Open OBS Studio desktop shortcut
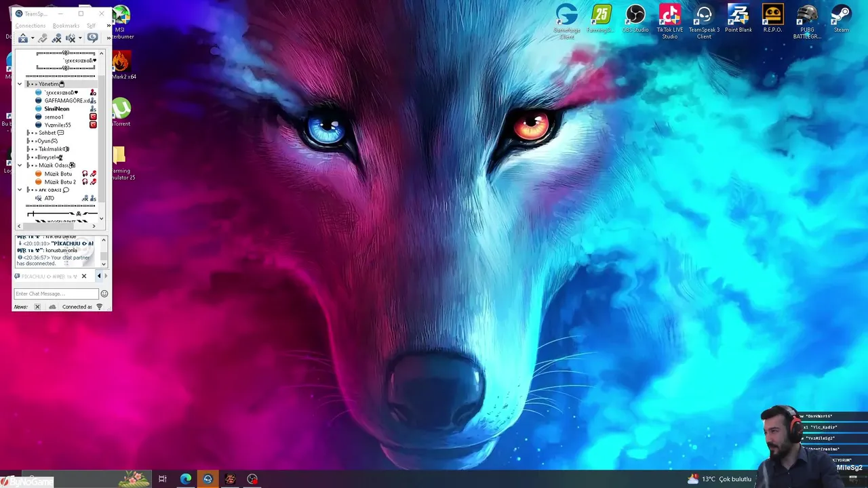 pyautogui.click(x=635, y=18)
